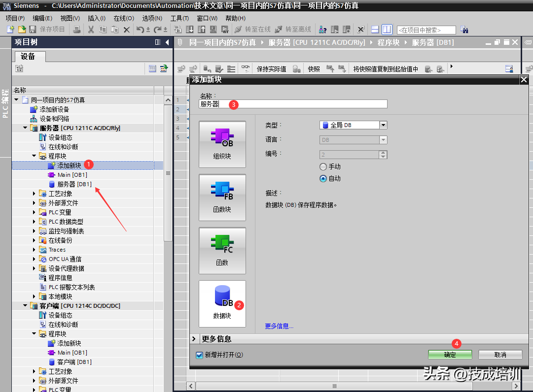Switch to the 设备 tab

click(29, 56)
